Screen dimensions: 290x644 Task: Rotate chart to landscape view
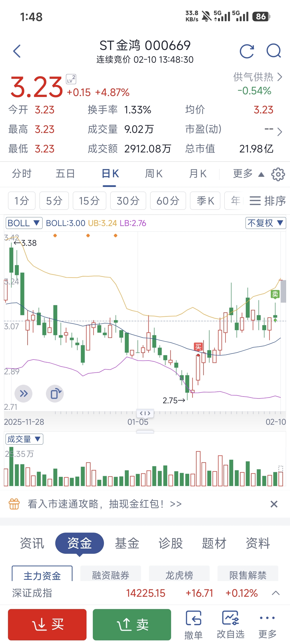(x=55, y=394)
